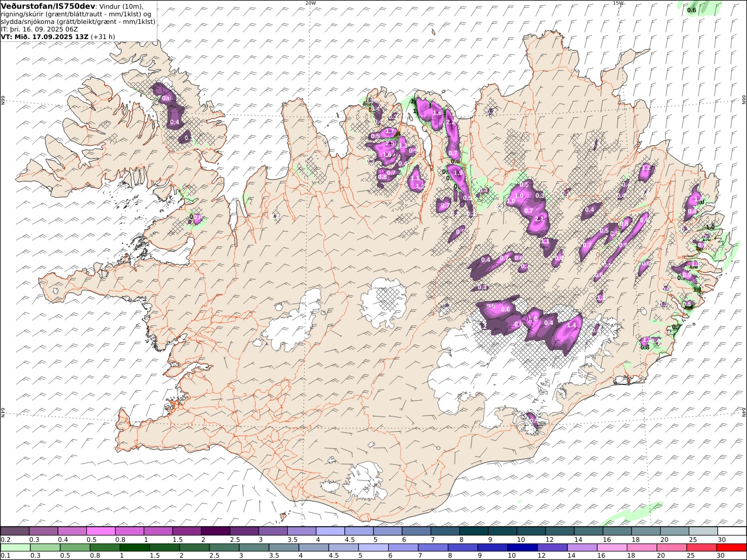Screen dimensions: 747x560
Task: Select the white swatch after 30 in upper legend
Action: (x=732, y=531)
